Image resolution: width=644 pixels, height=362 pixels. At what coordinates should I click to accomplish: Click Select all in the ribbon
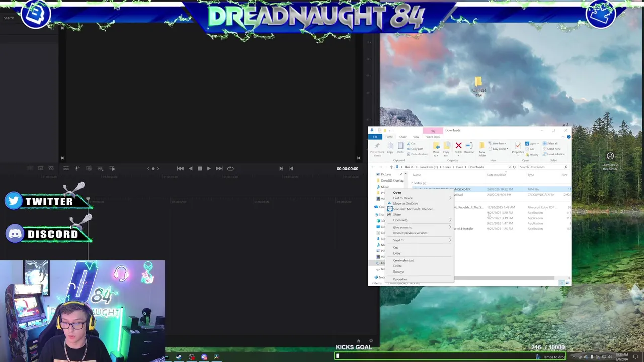click(x=551, y=143)
